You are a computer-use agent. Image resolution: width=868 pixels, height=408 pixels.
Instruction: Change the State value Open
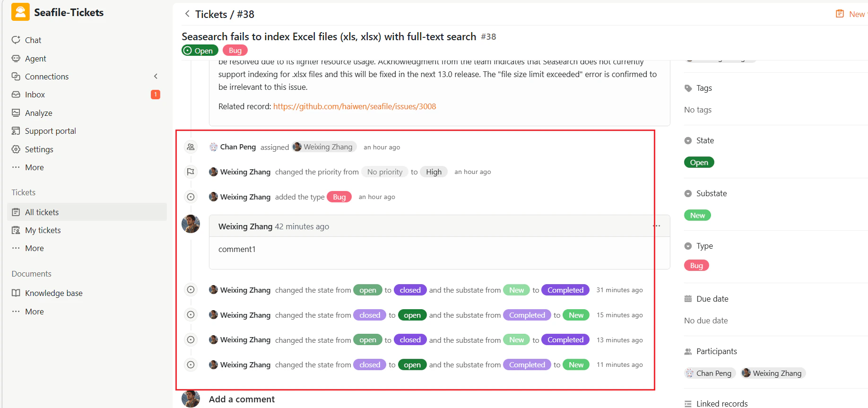699,163
